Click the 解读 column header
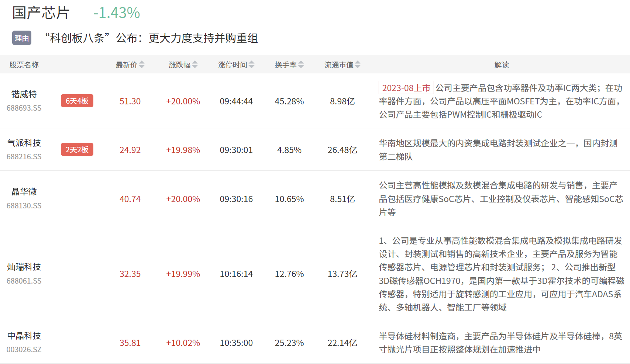Viewport: 630px width, 364px height. pos(502,65)
